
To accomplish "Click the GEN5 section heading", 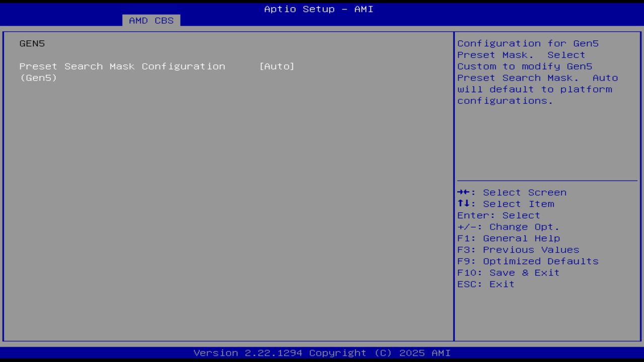I will point(32,43).
